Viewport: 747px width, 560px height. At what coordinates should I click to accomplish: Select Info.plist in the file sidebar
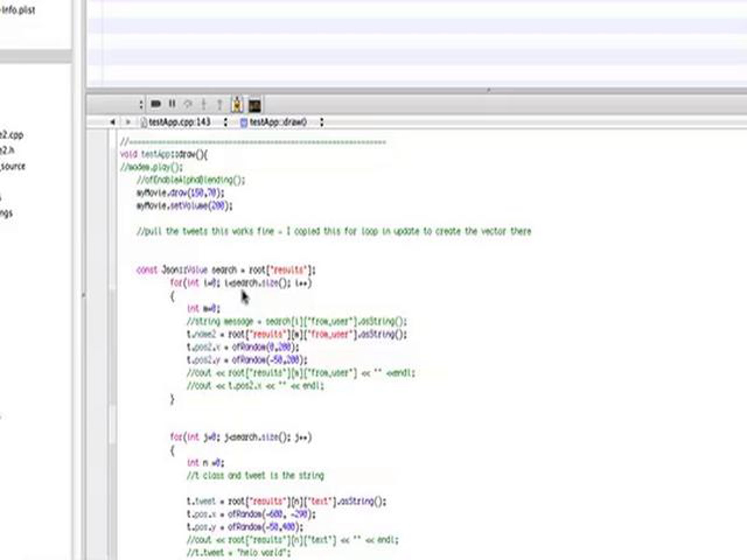coord(17,10)
